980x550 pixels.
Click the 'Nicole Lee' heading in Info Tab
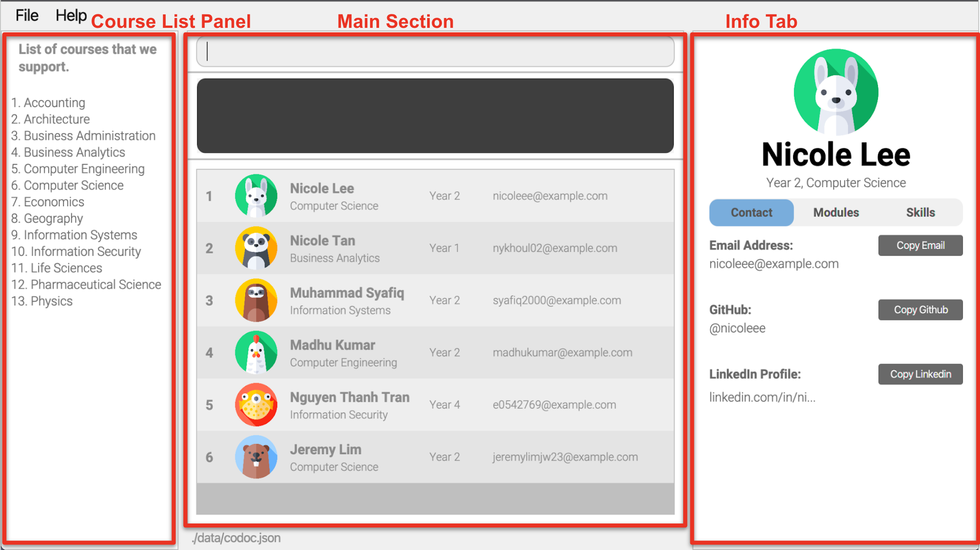836,155
